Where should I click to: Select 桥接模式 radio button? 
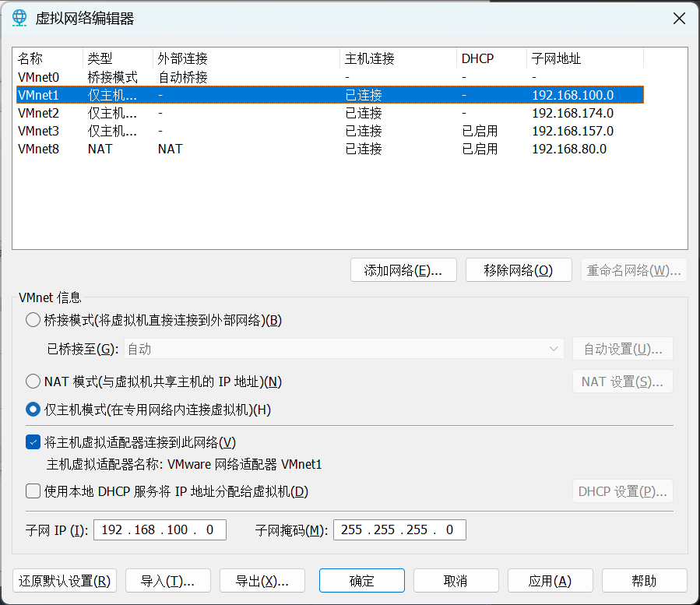coord(33,320)
